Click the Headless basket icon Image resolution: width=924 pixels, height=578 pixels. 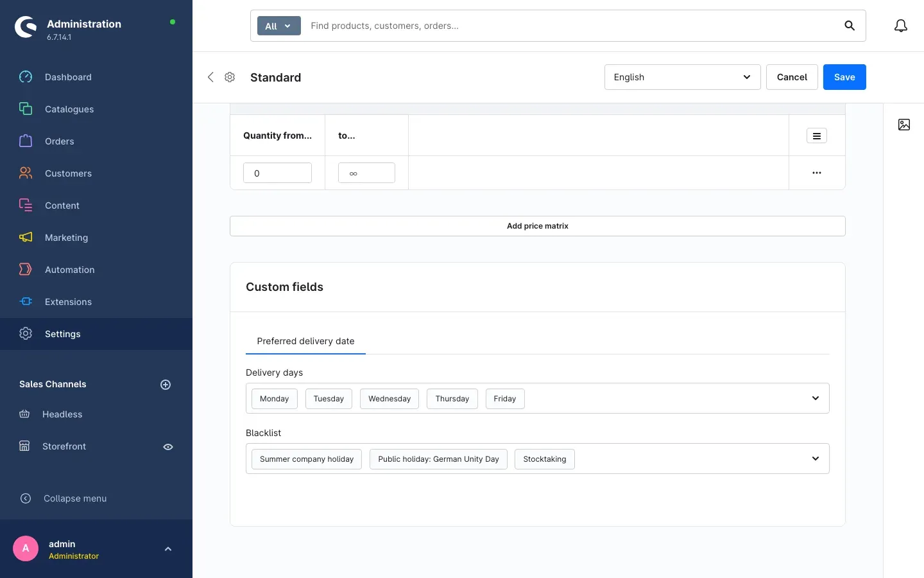pyautogui.click(x=24, y=414)
